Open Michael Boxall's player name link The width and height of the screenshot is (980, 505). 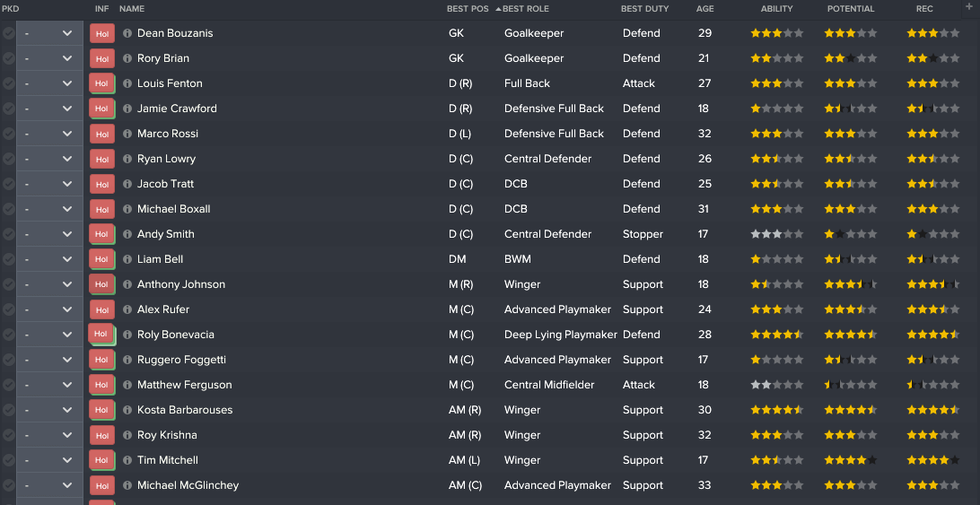pos(174,209)
